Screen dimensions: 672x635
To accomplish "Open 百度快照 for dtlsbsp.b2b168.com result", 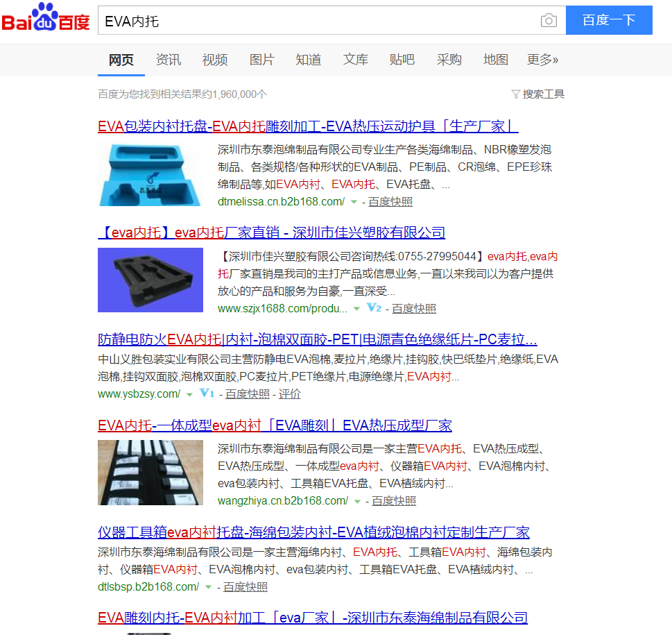I will (245, 586).
